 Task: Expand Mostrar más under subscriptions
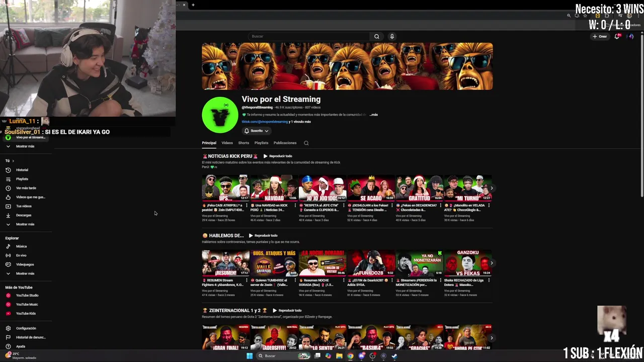[25, 146]
